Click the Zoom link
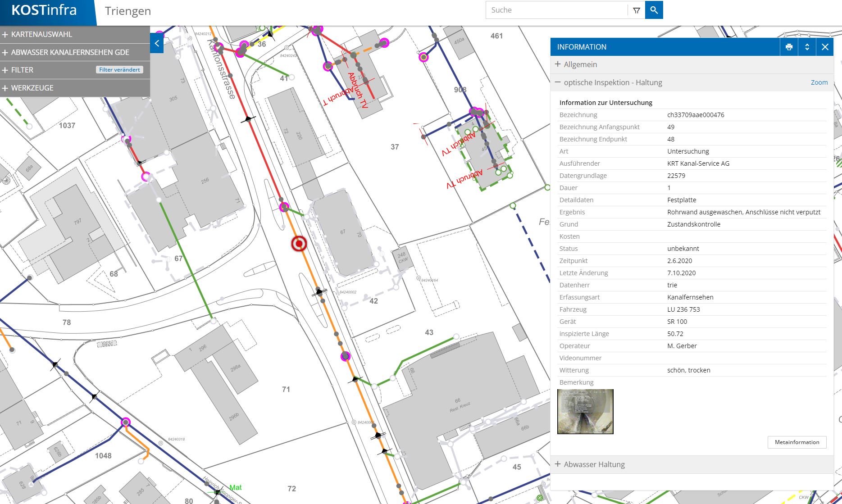 point(819,82)
